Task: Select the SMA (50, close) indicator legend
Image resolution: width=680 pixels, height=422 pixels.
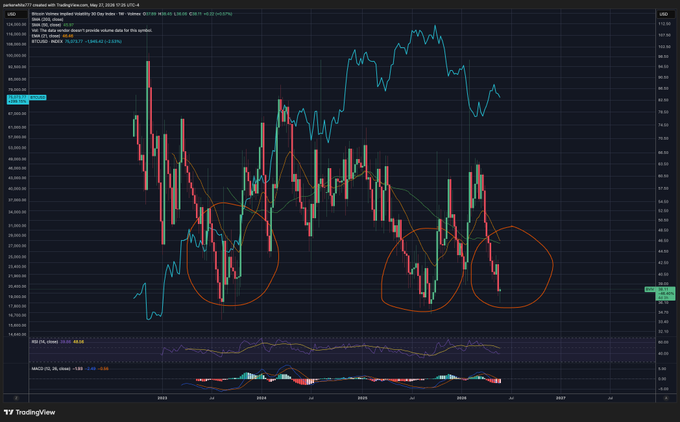Action: click(46, 25)
